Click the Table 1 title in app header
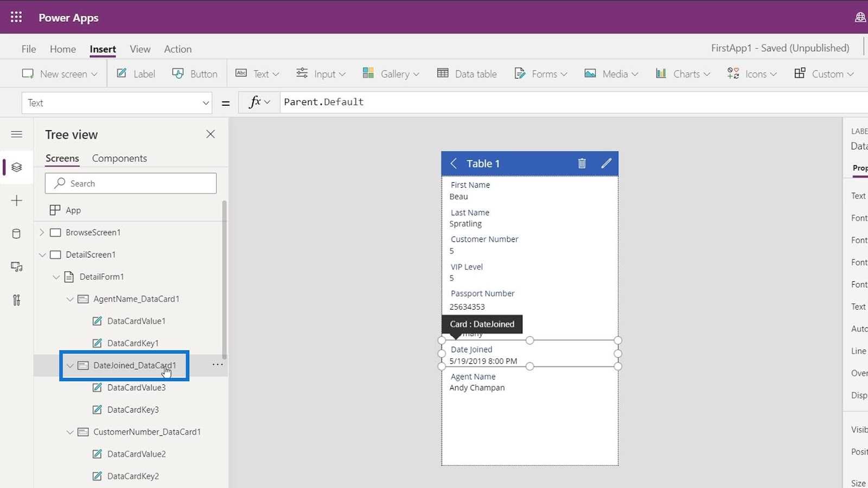This screenshot has height=488, width=868. coord(483,163)
